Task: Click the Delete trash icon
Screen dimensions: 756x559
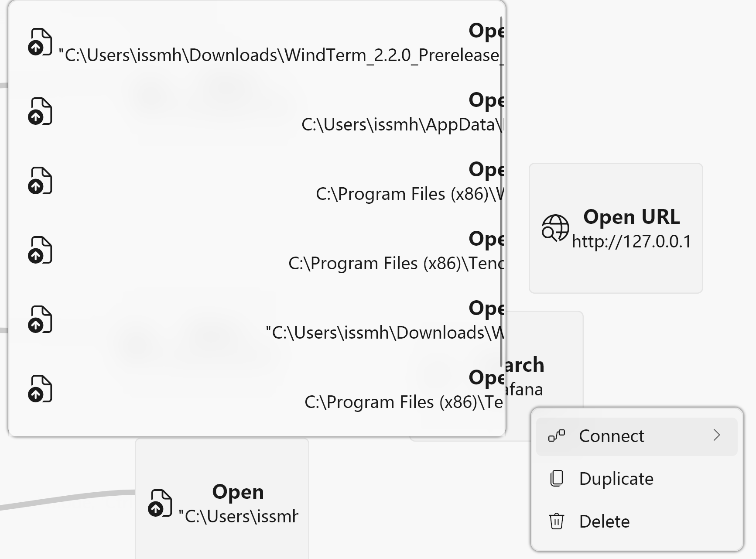Action: pyautogui.click(x=556, y=521)
